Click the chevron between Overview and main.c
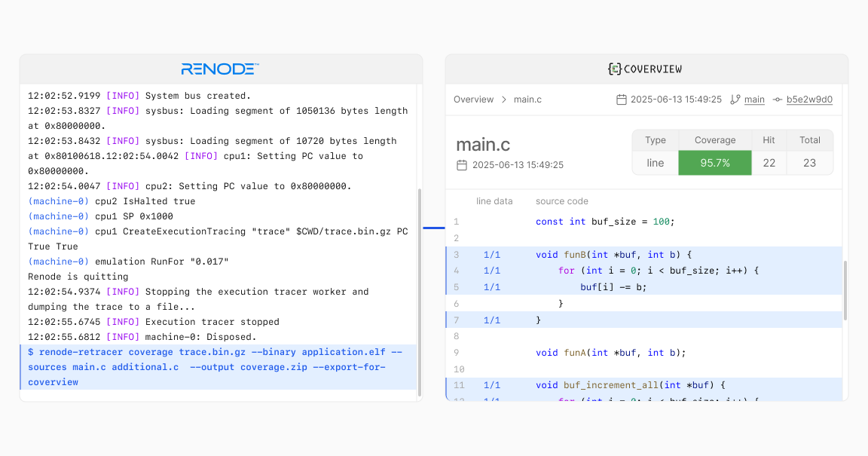The height and width of the screenshot is (456, 868). coord(503,99)
